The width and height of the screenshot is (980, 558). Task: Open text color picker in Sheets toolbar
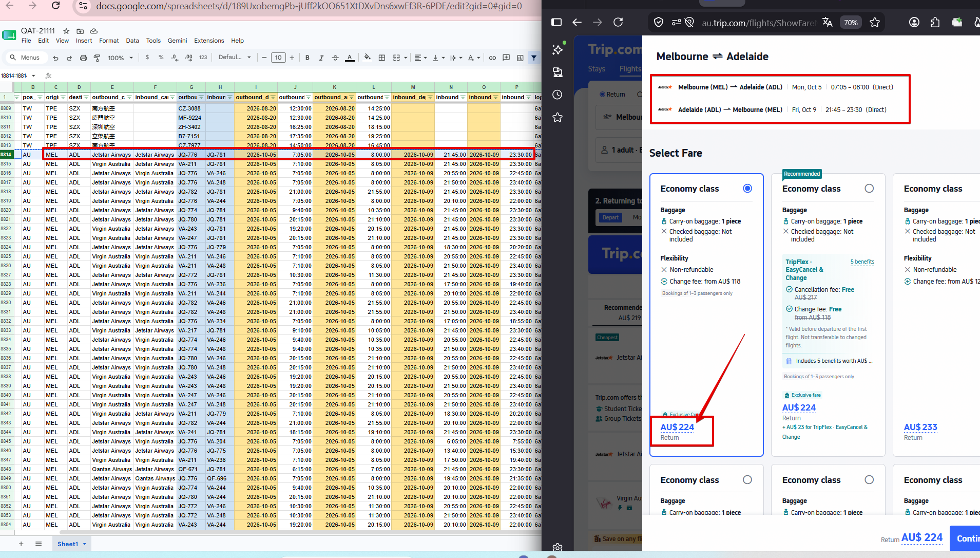[350, 58]
